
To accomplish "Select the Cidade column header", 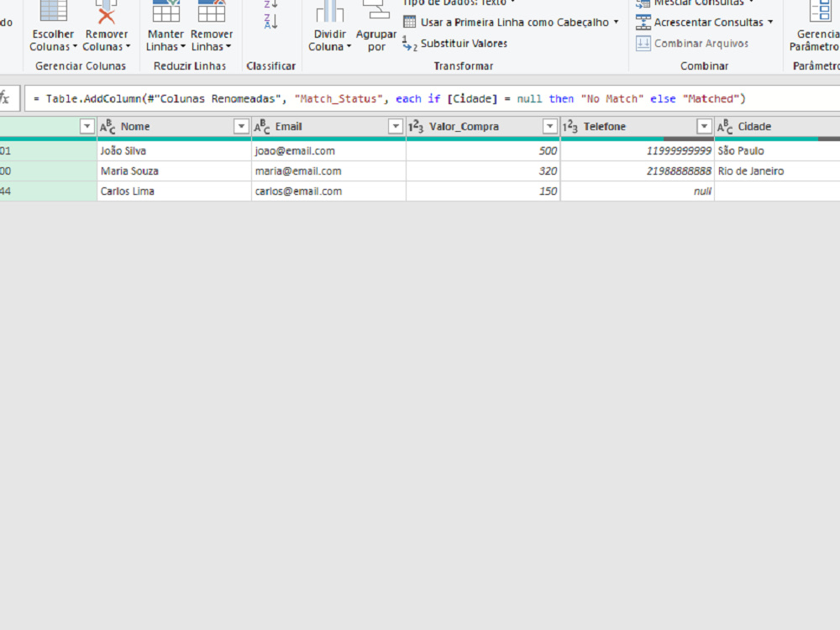I will pos(777,127).
